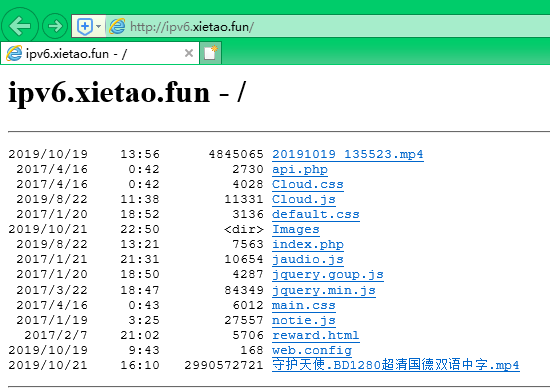550x392 pixels.
Task: Click the date 2017/3/22 for jquery.min.js
Action: point(52,291)
